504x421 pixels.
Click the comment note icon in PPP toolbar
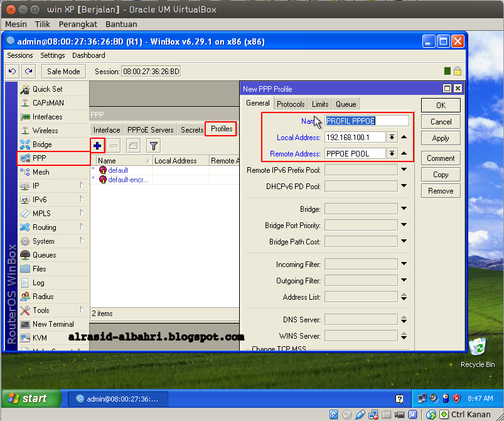point(133,146)
